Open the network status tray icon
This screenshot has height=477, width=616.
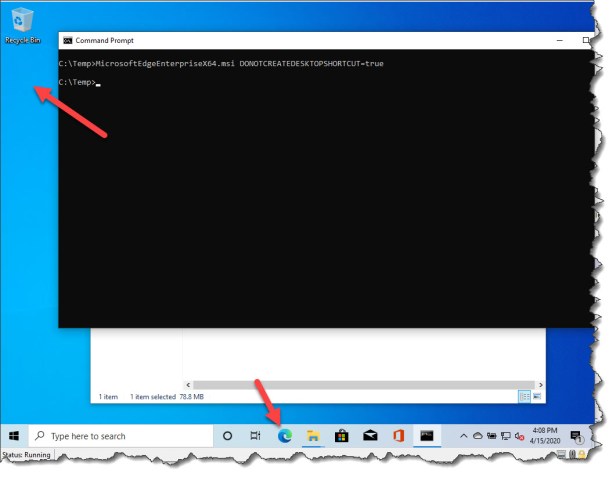pos(506,436)
